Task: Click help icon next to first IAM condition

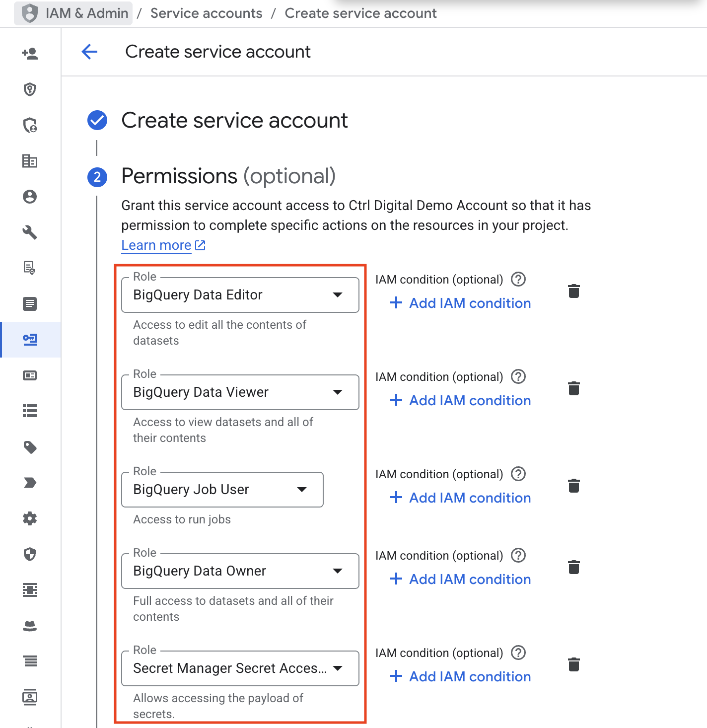Action: coord(518,280)
